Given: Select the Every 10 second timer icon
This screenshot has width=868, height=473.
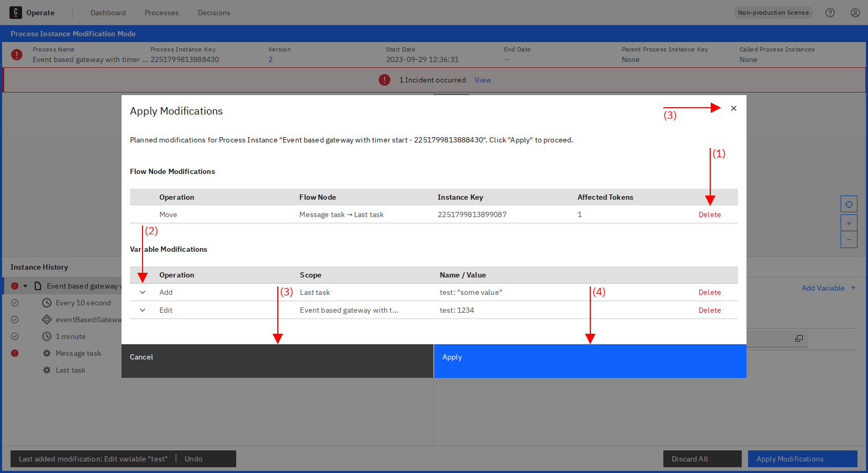Looking at the screenshot, I should click(x=46, y=303).
